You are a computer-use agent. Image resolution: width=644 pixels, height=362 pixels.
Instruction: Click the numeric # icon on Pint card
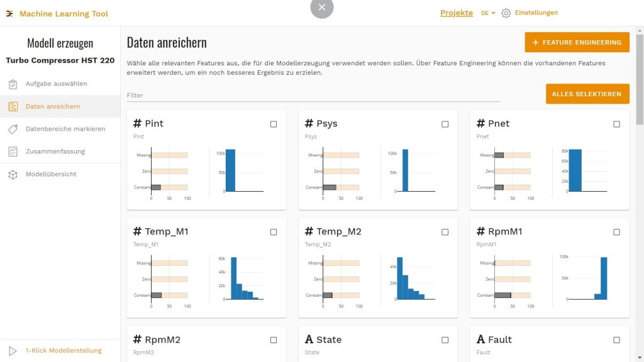pyautogui.click(x=137, y=123)
